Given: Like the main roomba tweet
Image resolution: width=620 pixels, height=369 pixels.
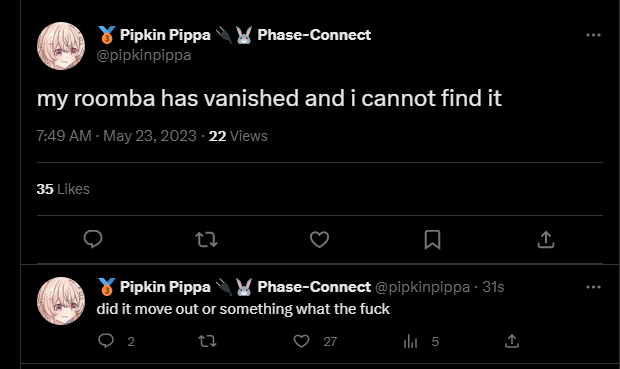Looking at the screenshot, I should tap(319, 239).
